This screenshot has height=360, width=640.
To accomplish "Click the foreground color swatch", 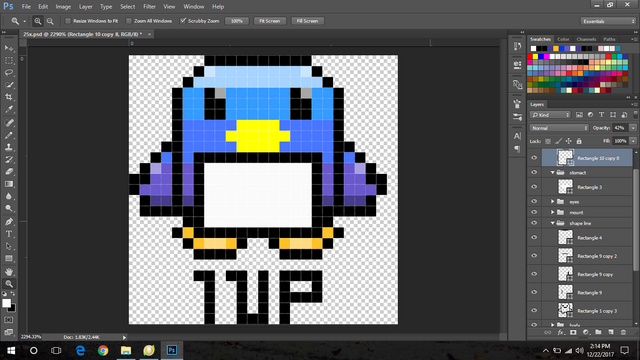I will pos(6,303).
